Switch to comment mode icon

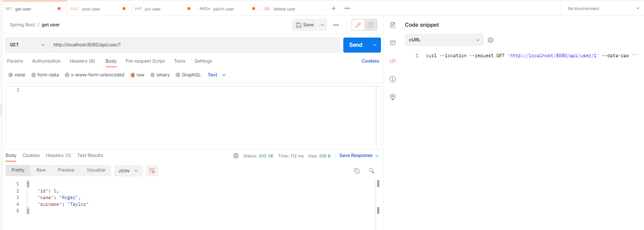coord(371,25)
